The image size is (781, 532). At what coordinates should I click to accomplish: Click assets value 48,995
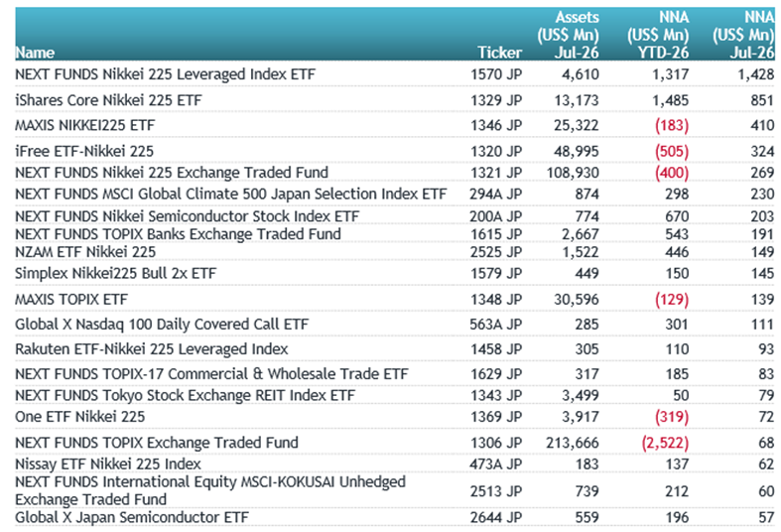coord(577,151)
